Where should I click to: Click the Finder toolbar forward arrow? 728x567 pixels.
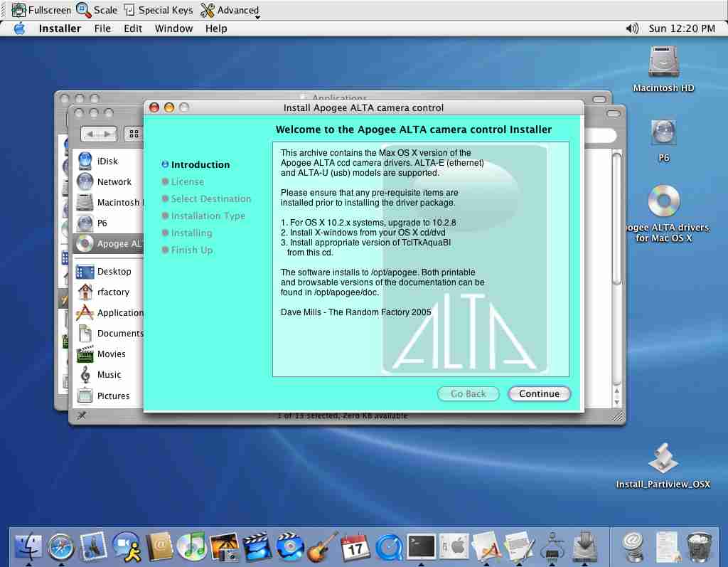point(107,134)
